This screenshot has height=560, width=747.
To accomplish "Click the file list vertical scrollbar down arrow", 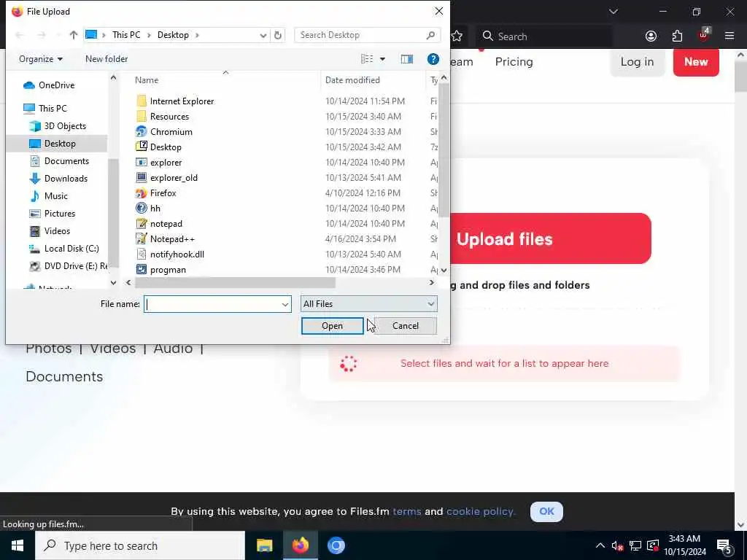I will tap(444, 270).
